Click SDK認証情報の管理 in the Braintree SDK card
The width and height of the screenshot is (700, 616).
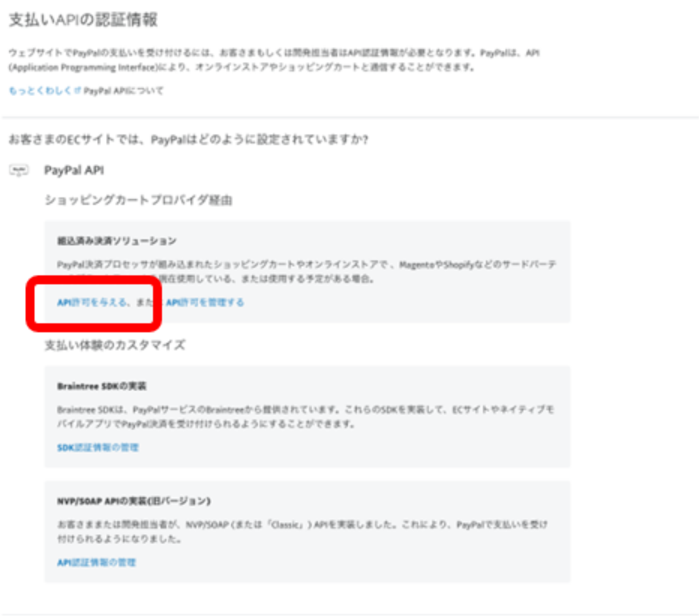99,448
